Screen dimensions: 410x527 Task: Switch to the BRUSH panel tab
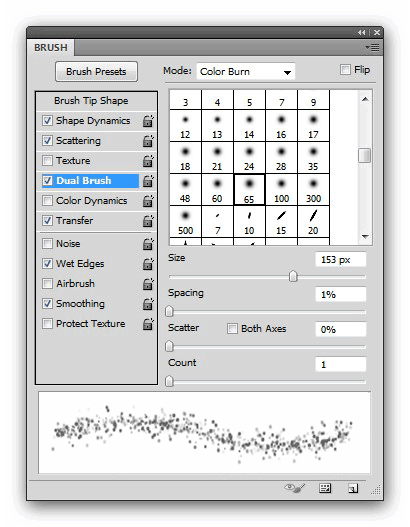(51, 47)
